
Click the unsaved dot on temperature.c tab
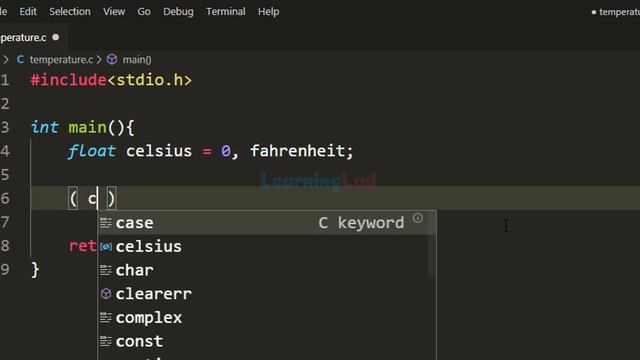[56, 38]
